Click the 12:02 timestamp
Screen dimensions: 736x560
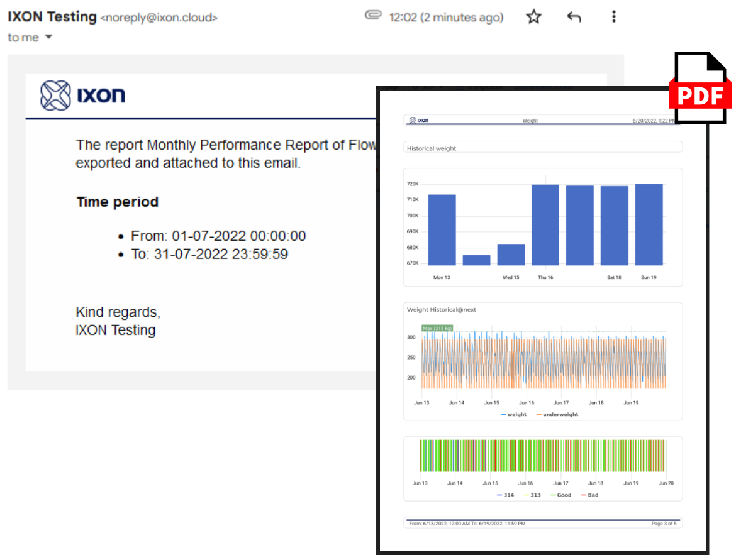[x=445, y=17]
